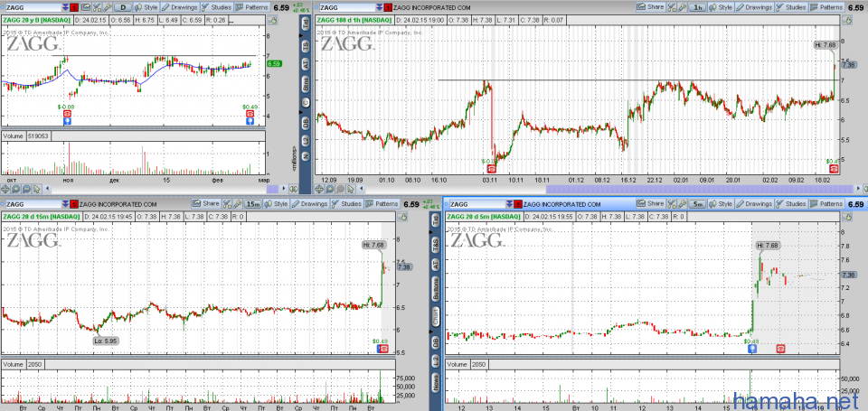Viewport: 868px width, 411px height.
Task: Click the red phone earnings icon on the 5m chart
Action: coord(780,349)
